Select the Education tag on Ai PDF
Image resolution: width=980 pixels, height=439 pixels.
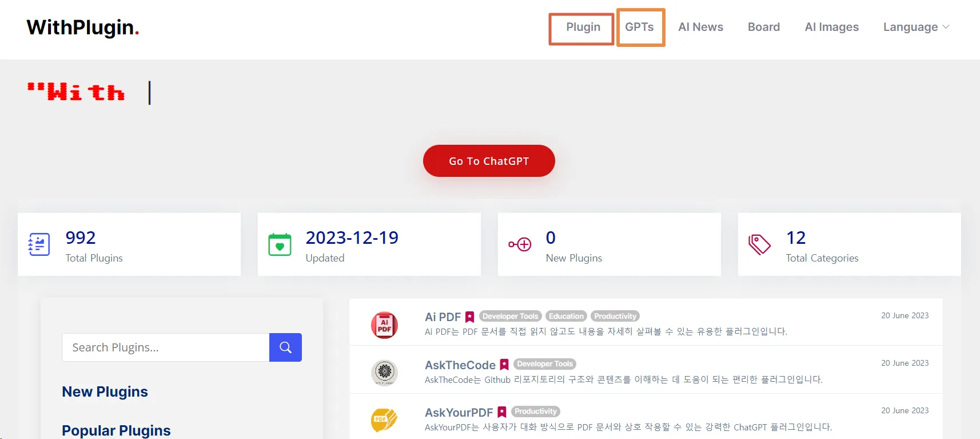coord(566,316)
